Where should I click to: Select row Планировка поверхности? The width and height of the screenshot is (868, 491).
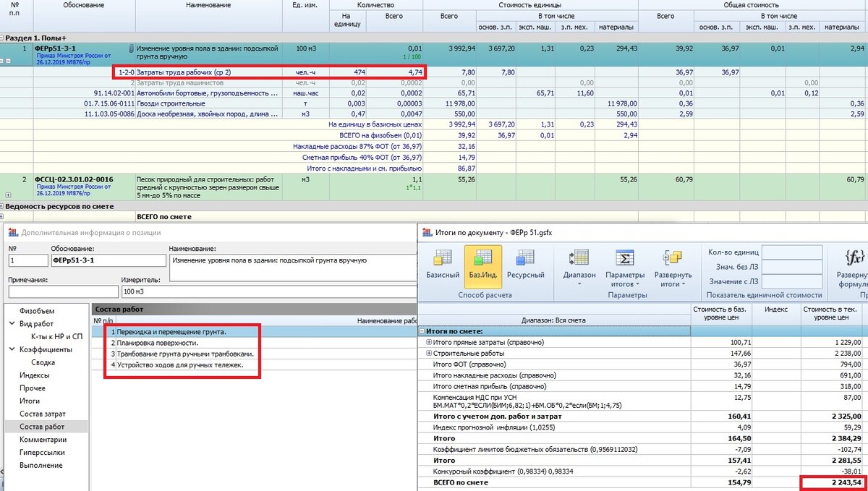254,343
